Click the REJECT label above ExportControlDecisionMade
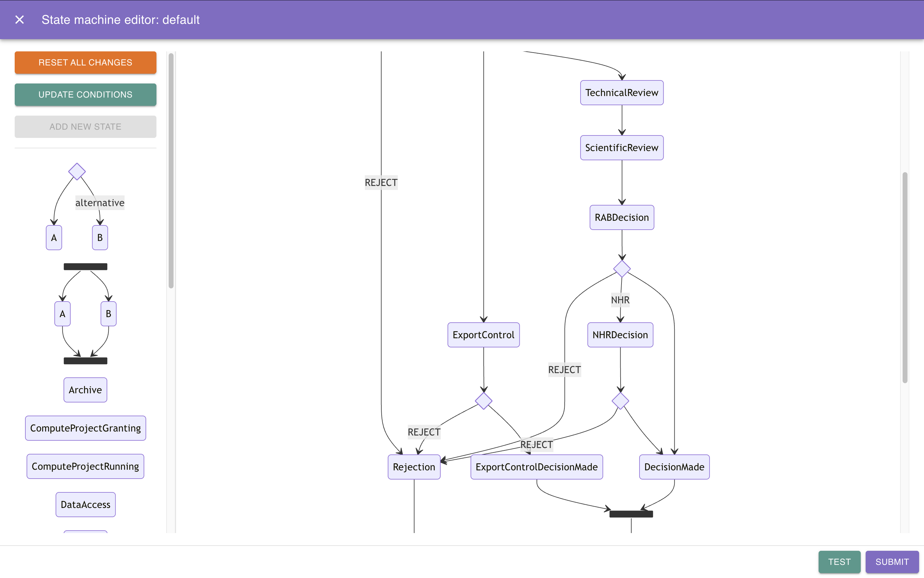The width and height of the screenshot is (924, 578). click(x=537, y=445)
